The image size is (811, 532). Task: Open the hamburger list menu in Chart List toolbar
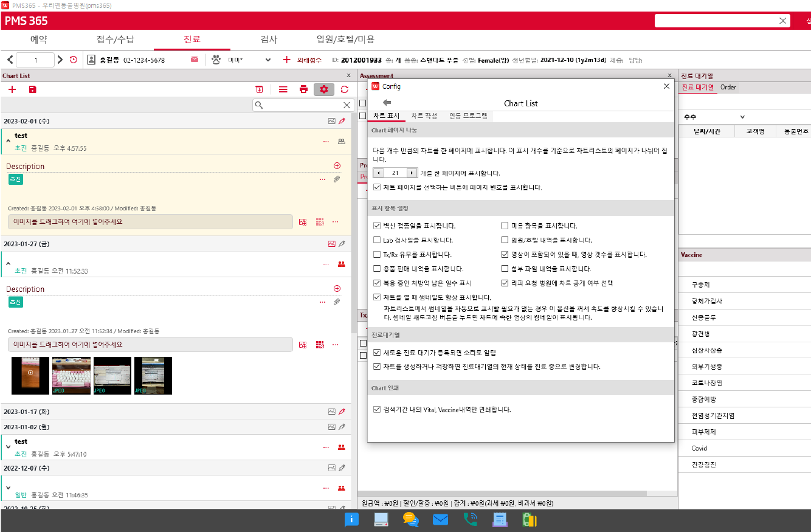[283, 89]
